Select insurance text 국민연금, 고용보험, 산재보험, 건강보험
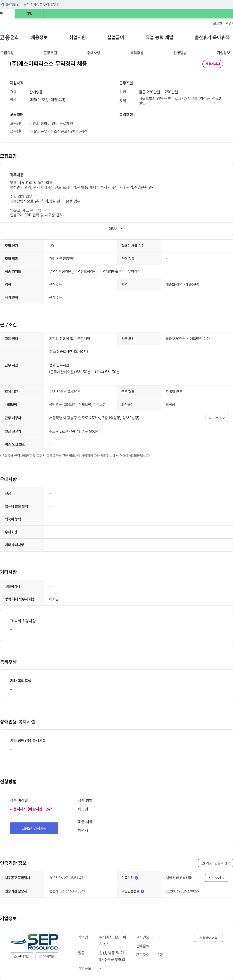 tap(77, 404)
